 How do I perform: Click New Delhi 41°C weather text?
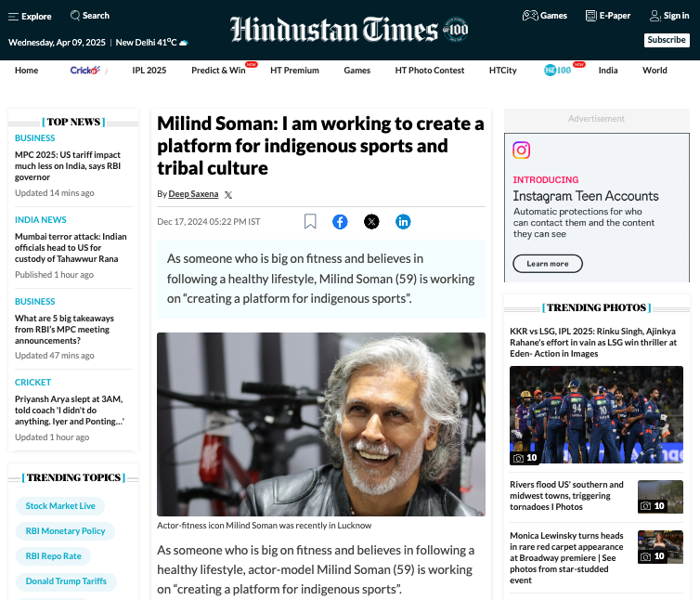click(x=146, y=43)
